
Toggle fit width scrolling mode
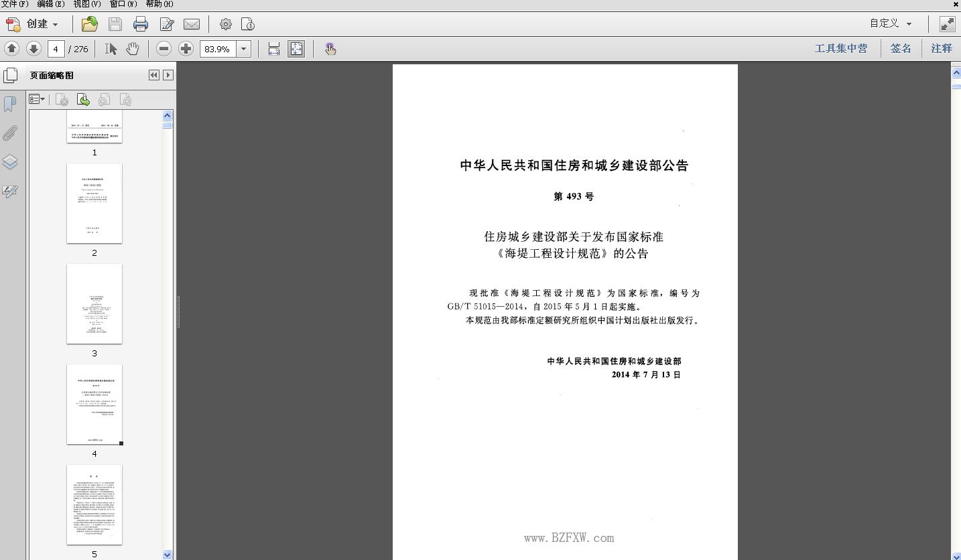point(273,48)
